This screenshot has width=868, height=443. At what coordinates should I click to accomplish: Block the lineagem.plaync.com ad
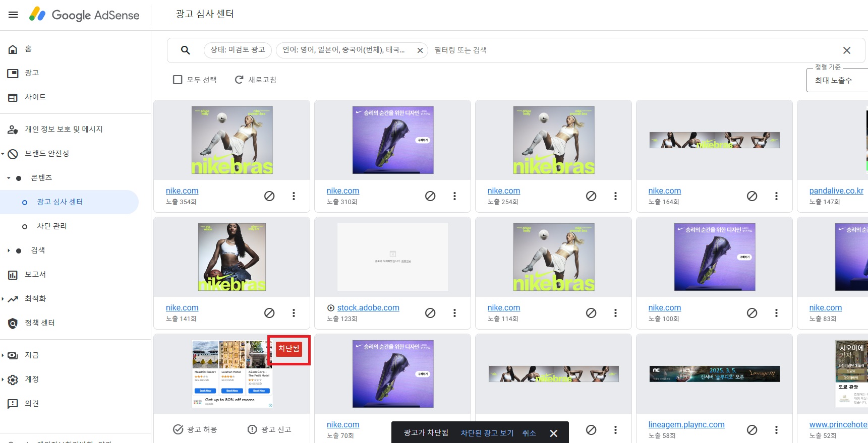[752, 430]
